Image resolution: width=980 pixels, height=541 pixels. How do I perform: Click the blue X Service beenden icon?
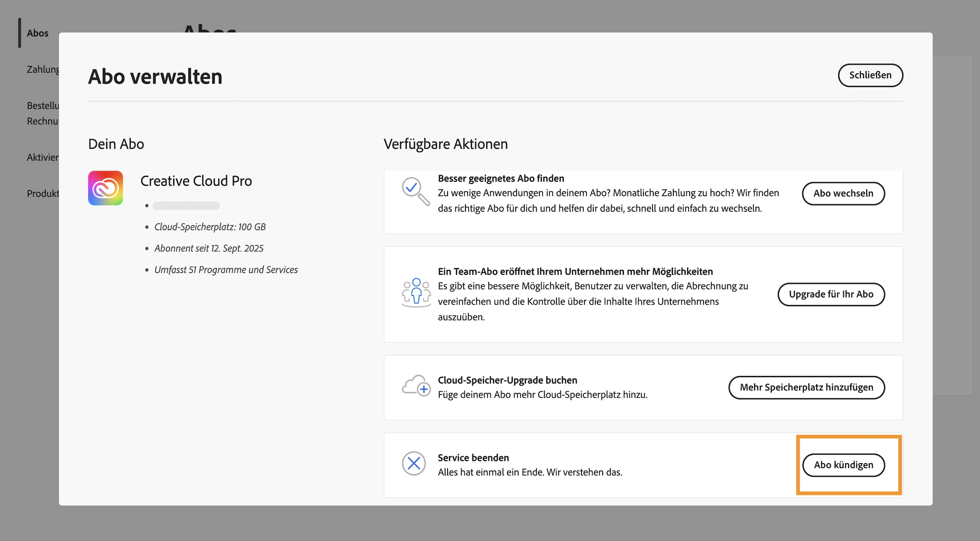pos(414,463)
